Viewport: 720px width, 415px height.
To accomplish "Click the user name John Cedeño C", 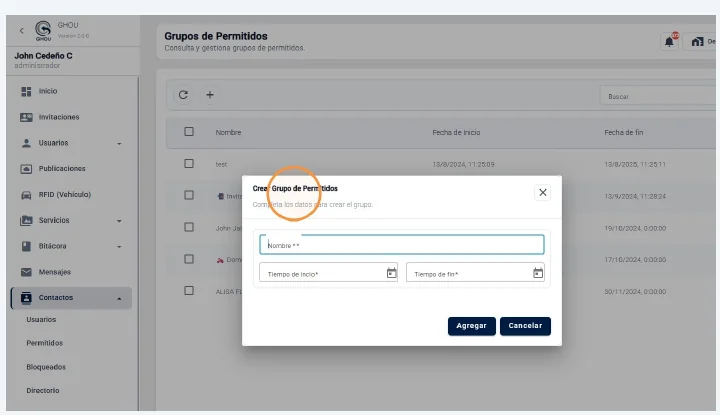I will click(x=43, y=56).
